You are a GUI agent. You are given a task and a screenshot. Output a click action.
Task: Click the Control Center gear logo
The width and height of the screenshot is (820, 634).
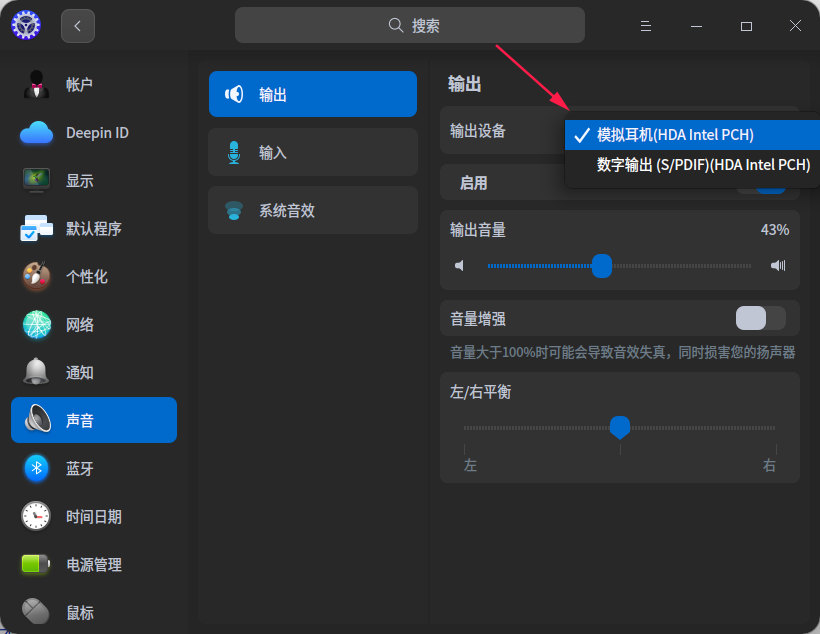pos(26,25)
